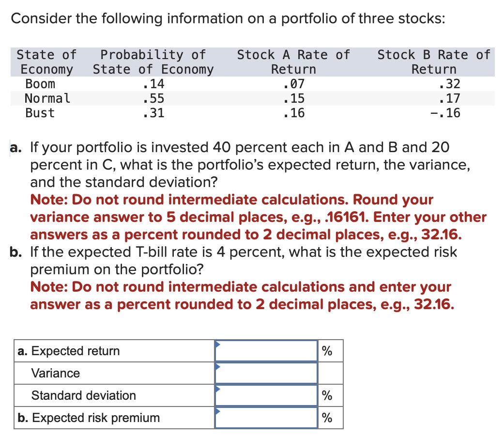Click the percent sign after Standard deviation
Screen dimensions: 504x438
point(326,396)
